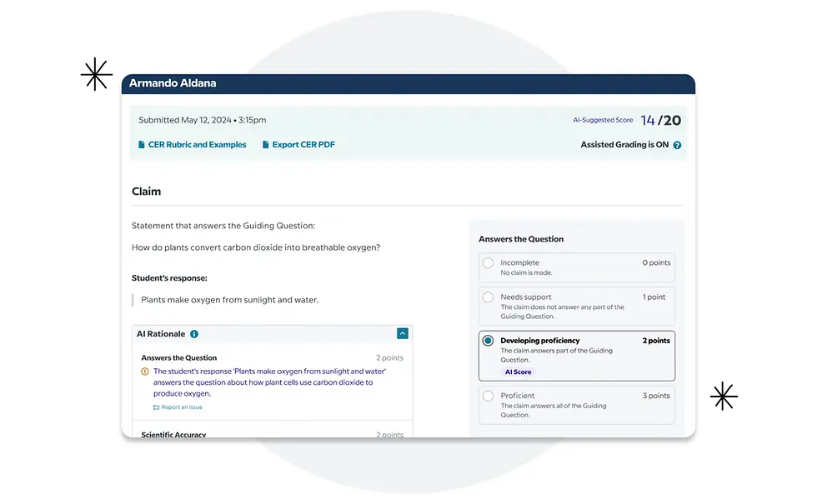Screen dimensions: 817x504
Task: Click the AI rationale explanation paragraph
Action: 270,382
